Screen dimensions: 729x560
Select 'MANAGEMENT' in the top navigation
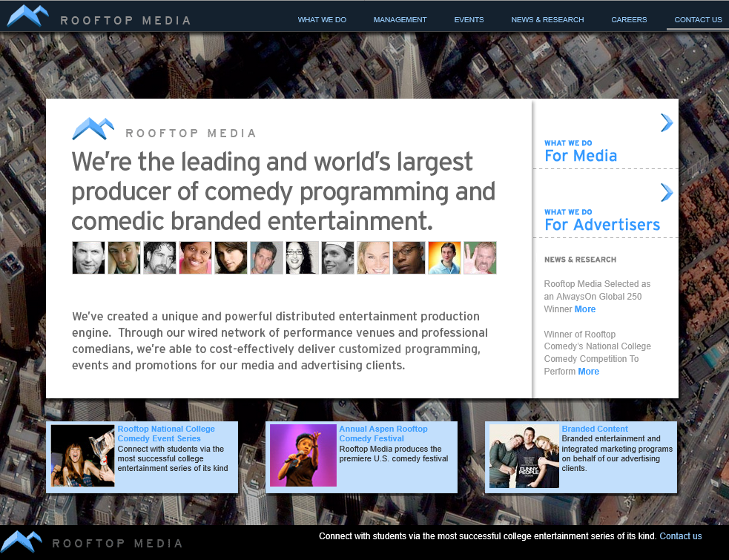point(400,20)
